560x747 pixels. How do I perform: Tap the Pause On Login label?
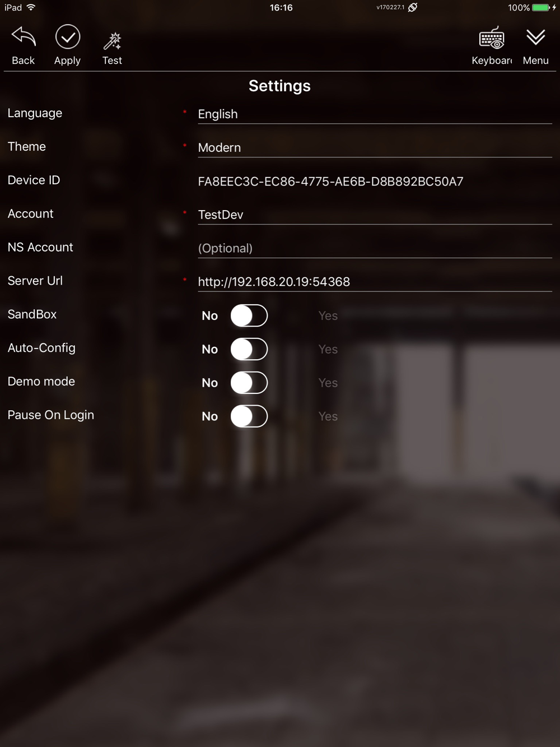point(51,416)
